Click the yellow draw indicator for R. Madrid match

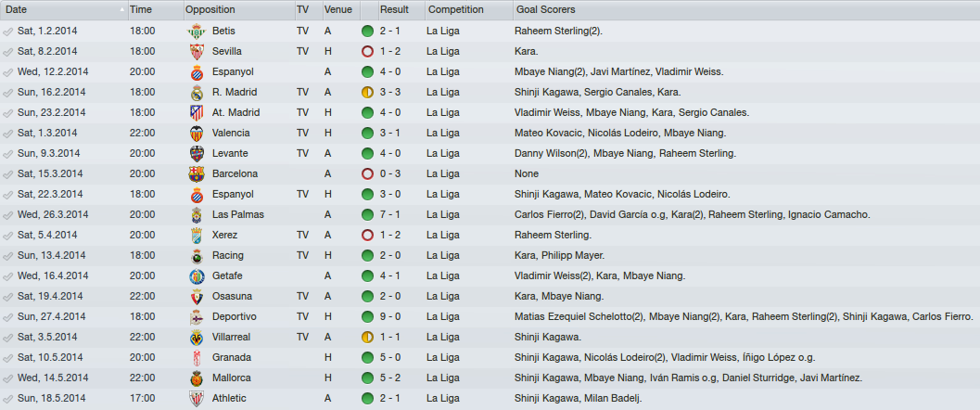click(x=367, y=93)
